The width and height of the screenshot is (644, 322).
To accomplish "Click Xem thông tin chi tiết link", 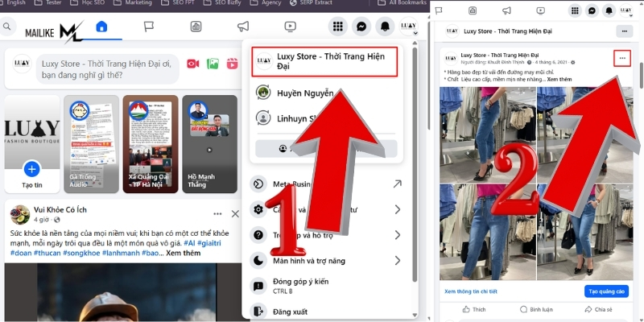I will [x=471, y=291].
